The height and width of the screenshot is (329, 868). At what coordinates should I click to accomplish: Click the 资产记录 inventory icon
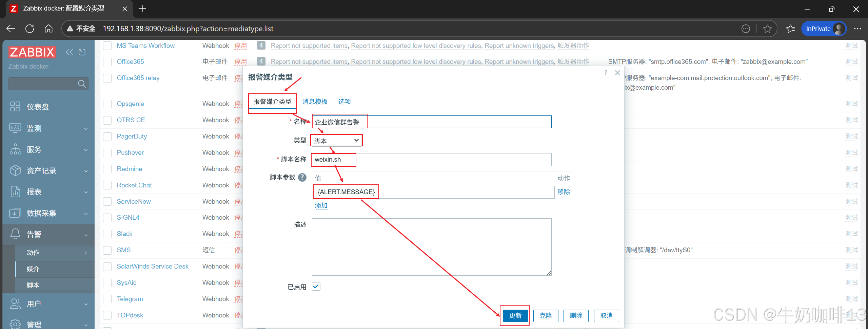[15, 170]
